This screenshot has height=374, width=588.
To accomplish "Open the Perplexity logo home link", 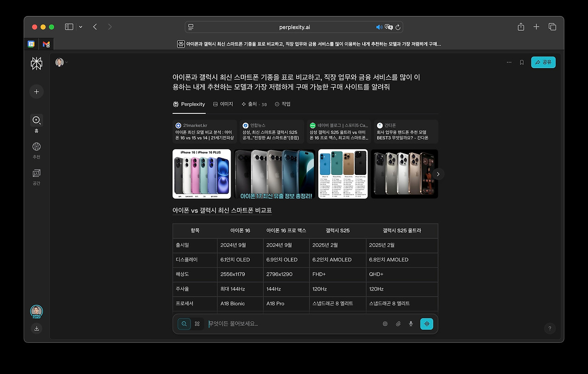I will tap(36, 63).
